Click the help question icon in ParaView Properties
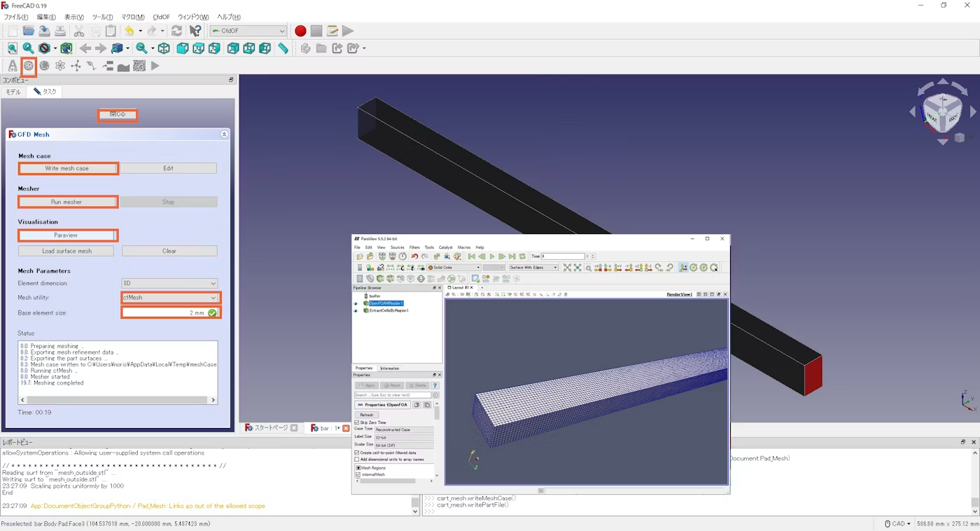Viewport: 980px width, 531px height. [x=435, y=385]
